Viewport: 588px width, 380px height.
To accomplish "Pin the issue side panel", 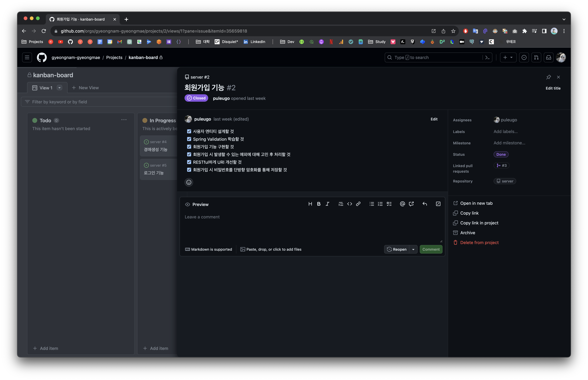I will point(548,77).
